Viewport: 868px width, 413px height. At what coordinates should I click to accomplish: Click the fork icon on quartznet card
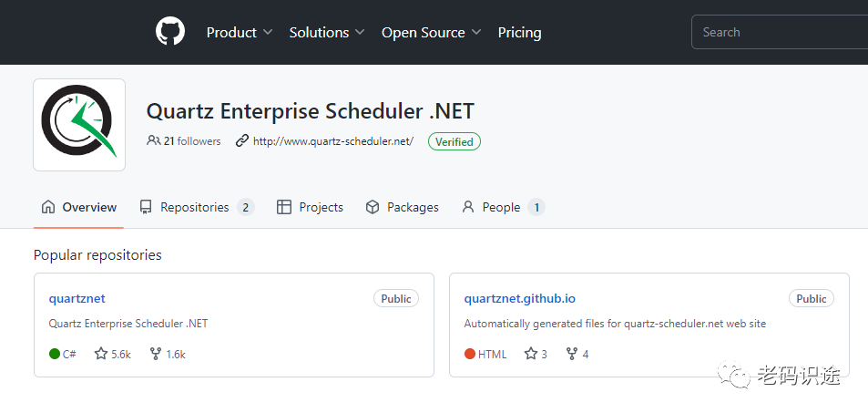pos(156,354)
